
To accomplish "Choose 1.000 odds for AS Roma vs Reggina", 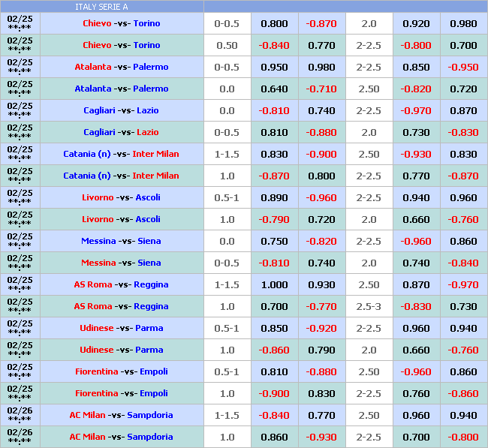I will click(x=274, y=284).
